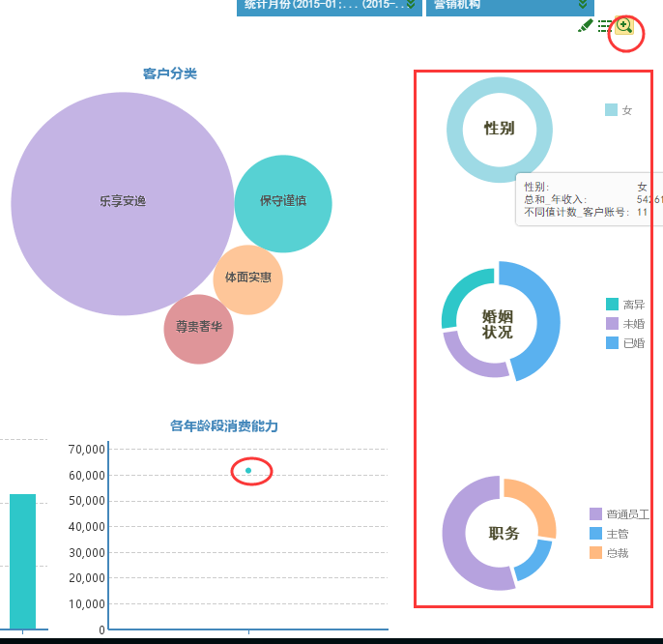Click the 主管 legend color swatch
This screenshot has height=644, width=663.
pos(595,534)
